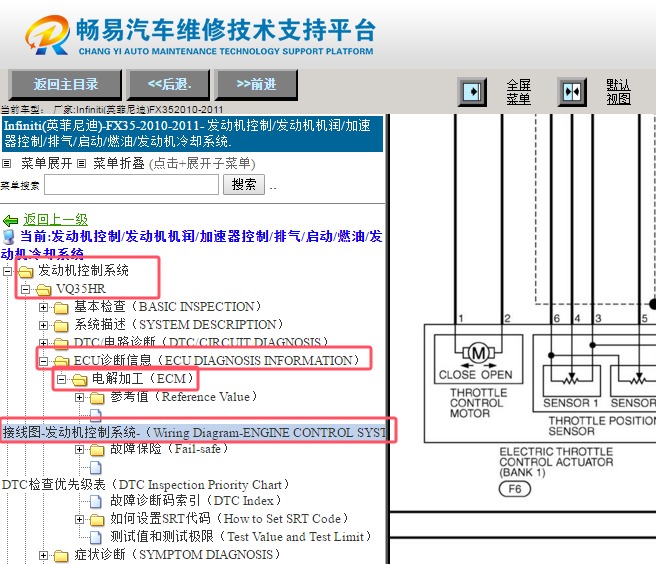Click the 菜单展开 expand-all icon
The image size is (656, 564).
tap(6, 164)
